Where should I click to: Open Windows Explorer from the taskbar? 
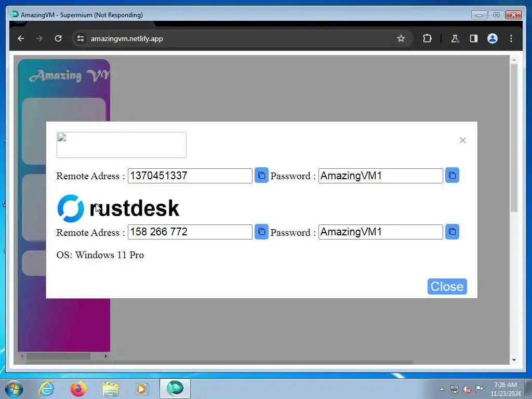[x=111, y=389]
